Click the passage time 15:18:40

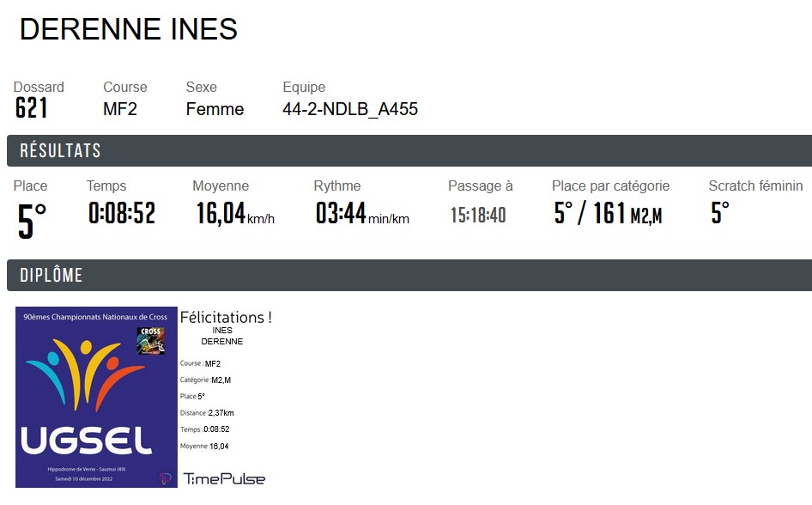478,214
